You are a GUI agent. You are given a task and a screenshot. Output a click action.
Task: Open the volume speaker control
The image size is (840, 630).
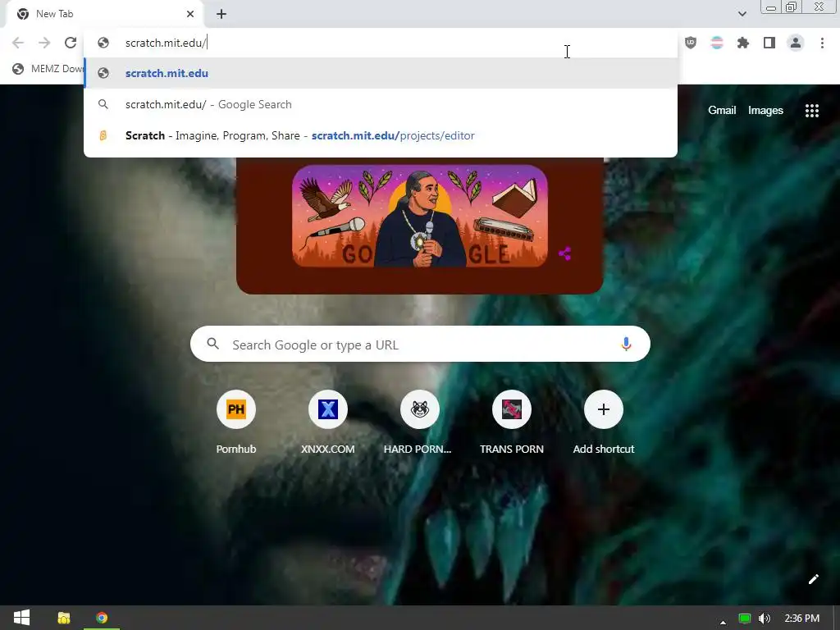tap(765, 619)
